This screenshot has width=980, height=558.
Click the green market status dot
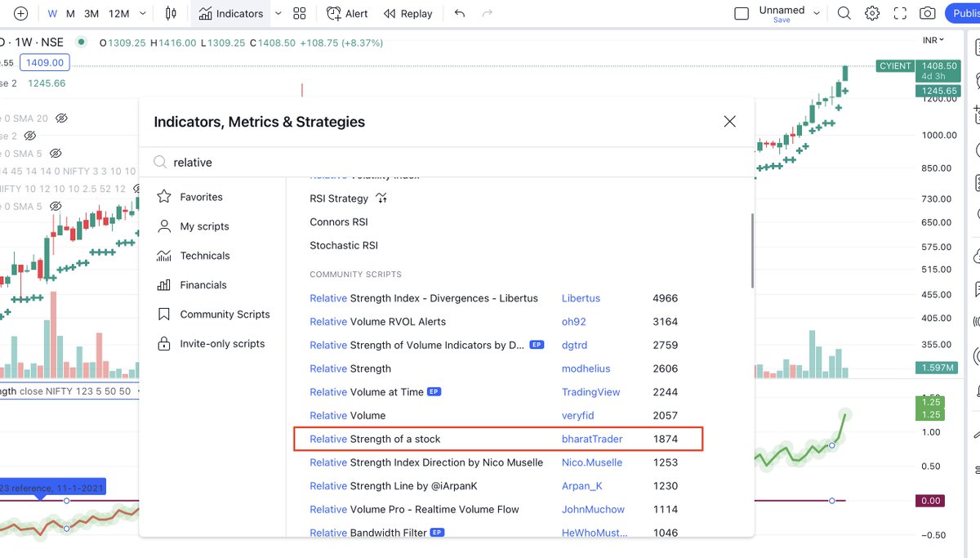(81, 42)
